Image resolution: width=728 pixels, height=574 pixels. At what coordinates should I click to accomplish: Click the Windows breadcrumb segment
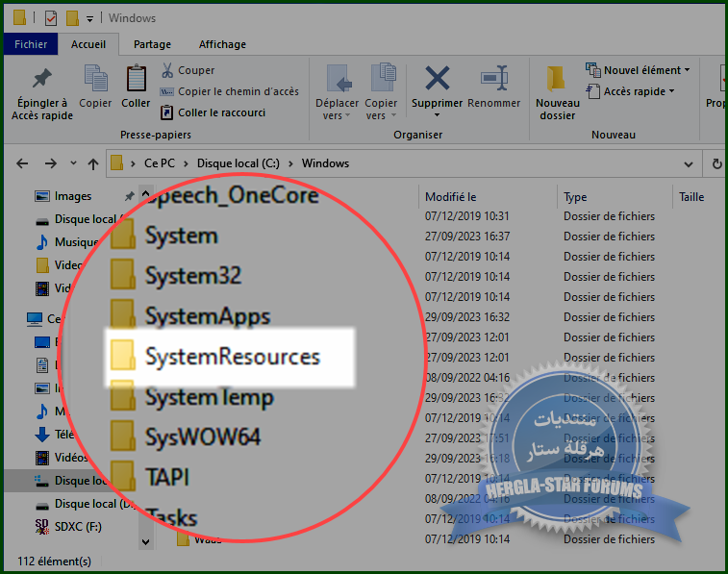click(x=325, y=163)
